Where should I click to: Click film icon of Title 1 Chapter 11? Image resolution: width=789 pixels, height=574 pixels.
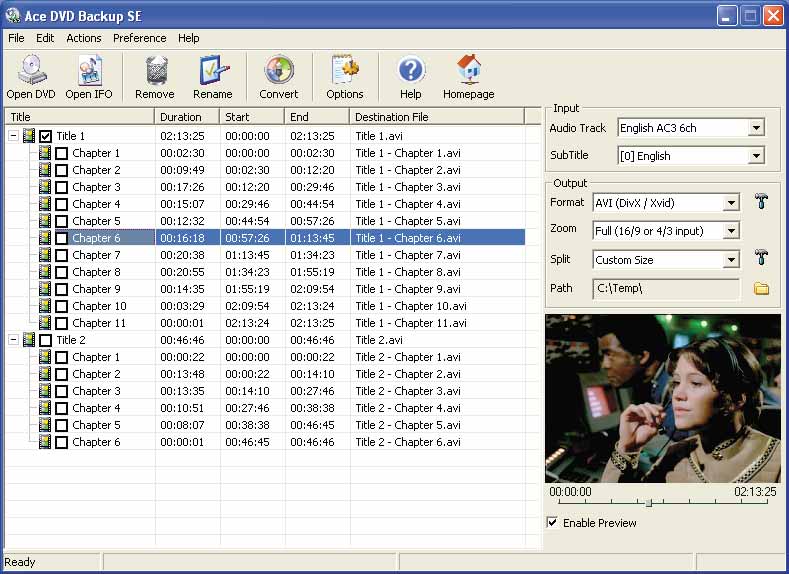tap(45, 323)
